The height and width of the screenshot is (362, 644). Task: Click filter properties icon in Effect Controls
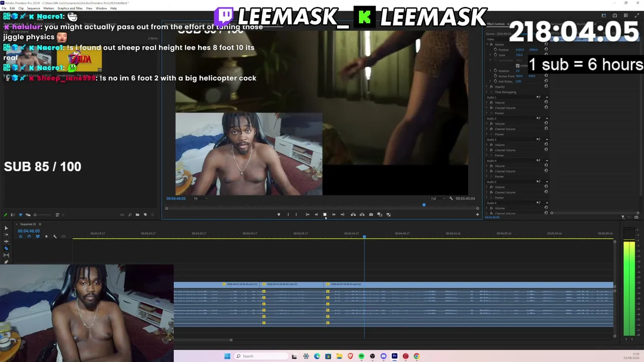click(623, 217)
